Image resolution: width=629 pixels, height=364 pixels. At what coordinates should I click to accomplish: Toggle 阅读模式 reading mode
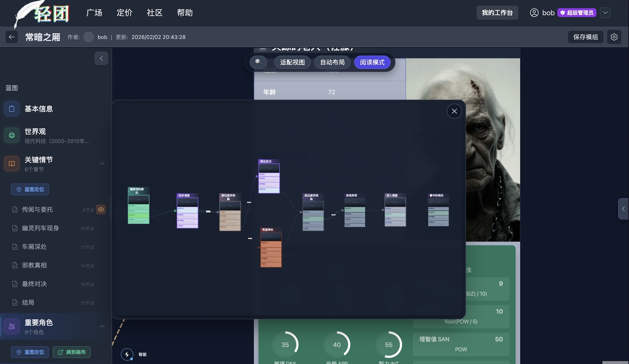[372, 62]
